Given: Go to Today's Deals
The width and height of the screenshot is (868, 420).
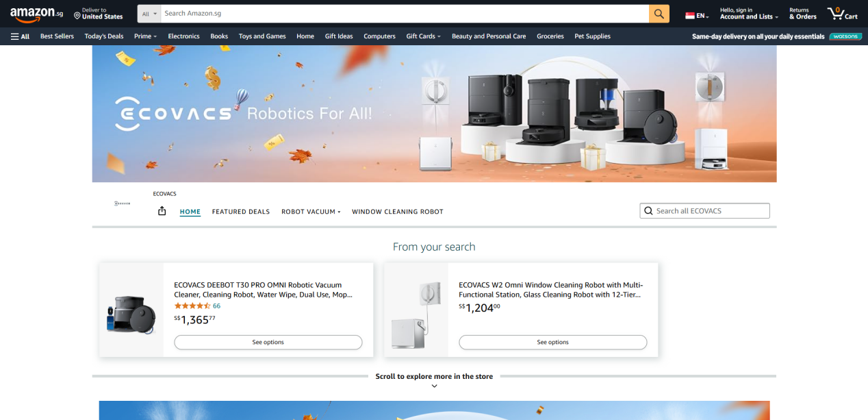Looking at the screenshot, I should click(104, 36).
